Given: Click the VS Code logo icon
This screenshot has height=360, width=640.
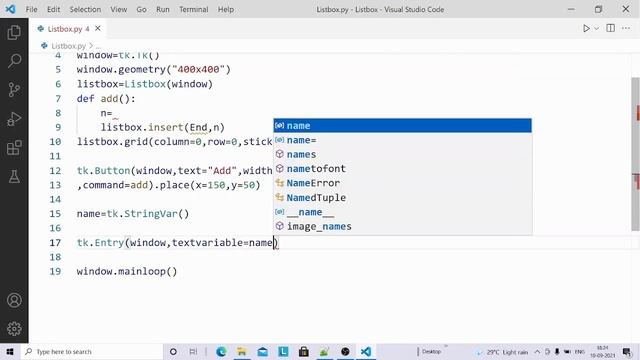Looking at the screenshot, I should tap(10, 9).
